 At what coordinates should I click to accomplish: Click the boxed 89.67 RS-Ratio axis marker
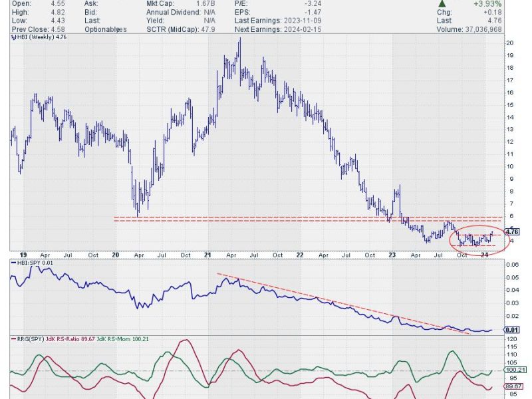tap(513, 386)
